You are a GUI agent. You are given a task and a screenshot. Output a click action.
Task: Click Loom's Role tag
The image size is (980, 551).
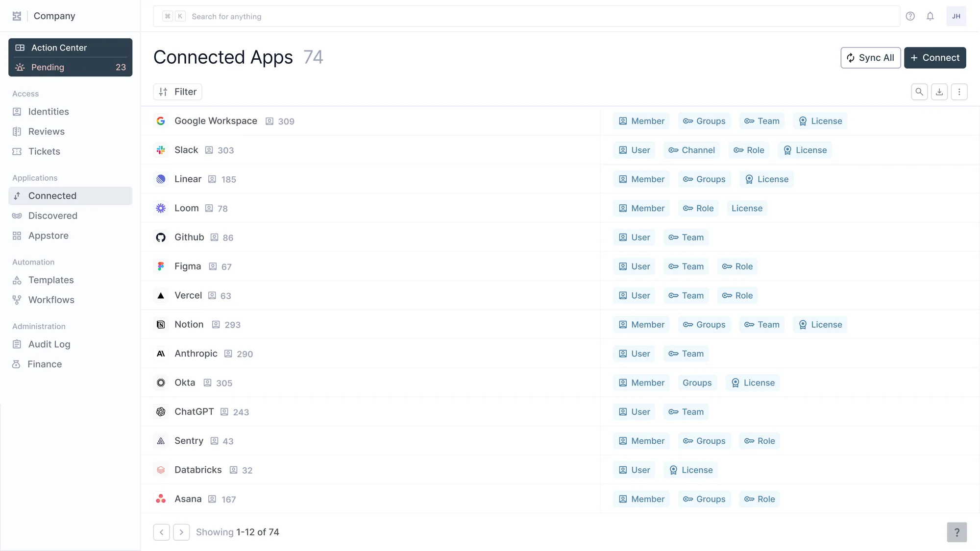(x=698, y=208)
